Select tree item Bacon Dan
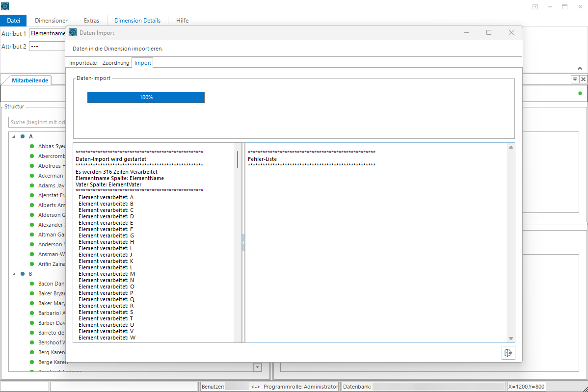 [52, 284]
